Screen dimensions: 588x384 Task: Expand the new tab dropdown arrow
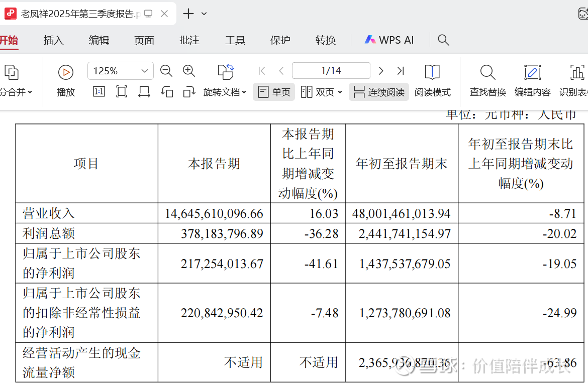(204, 14)
